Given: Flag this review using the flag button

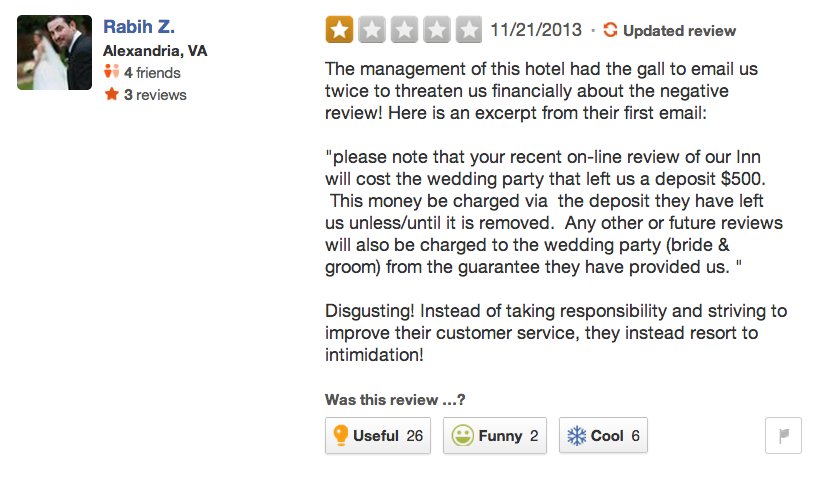Looking at the screenshot, I should pos(783,436).
